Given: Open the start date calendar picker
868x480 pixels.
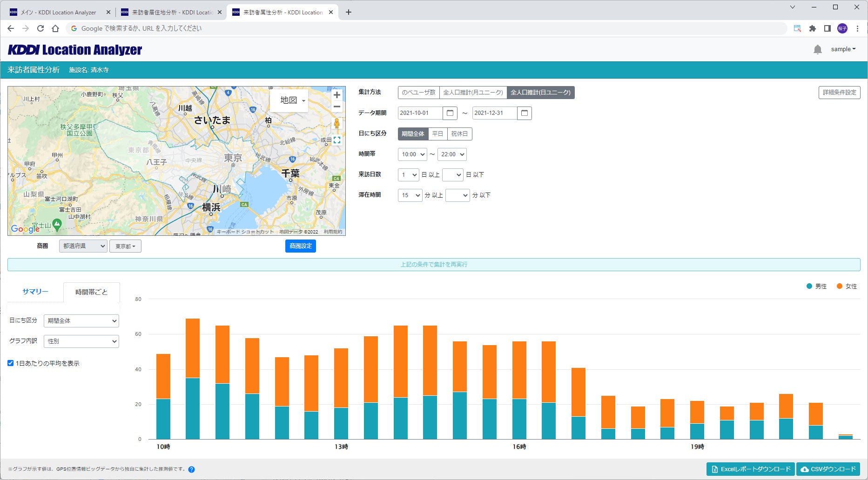Looking at the screenshot, I should (x=450, y=113).
